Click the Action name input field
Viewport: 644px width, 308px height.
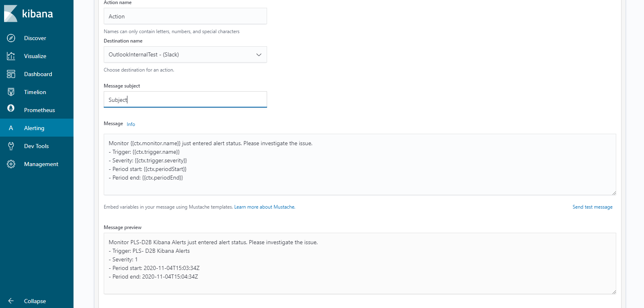[185, 16]
